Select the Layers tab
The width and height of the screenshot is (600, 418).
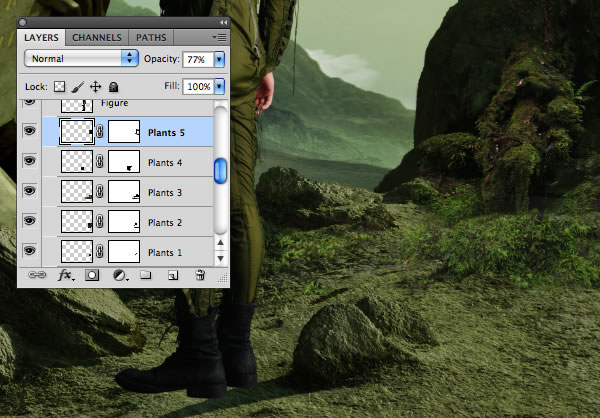(x=41, y=38)
